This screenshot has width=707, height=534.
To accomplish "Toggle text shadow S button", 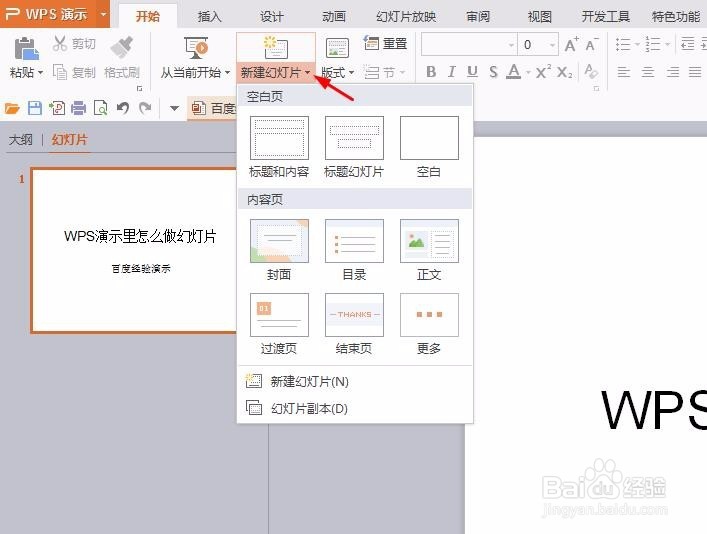I will tap(493, 72).
